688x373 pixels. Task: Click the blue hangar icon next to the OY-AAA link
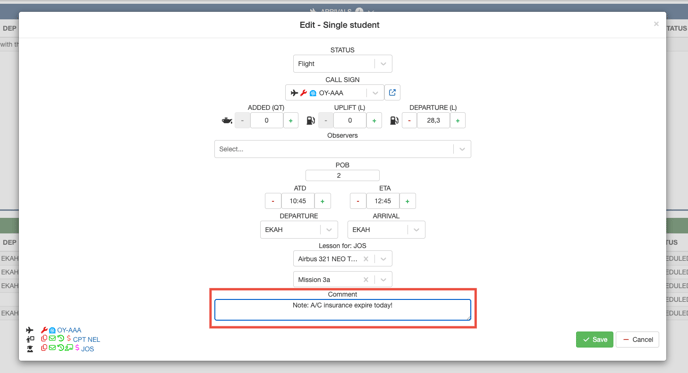point(52,330)
